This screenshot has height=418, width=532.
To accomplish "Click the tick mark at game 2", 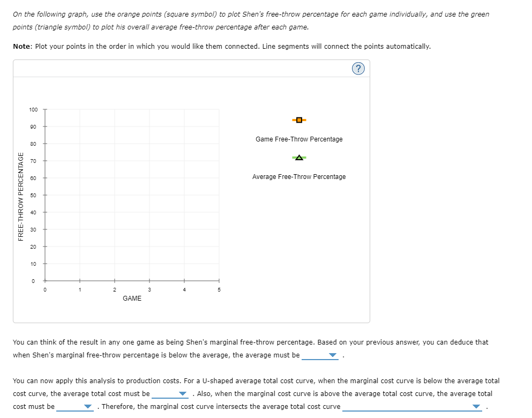I will point(115,280).
